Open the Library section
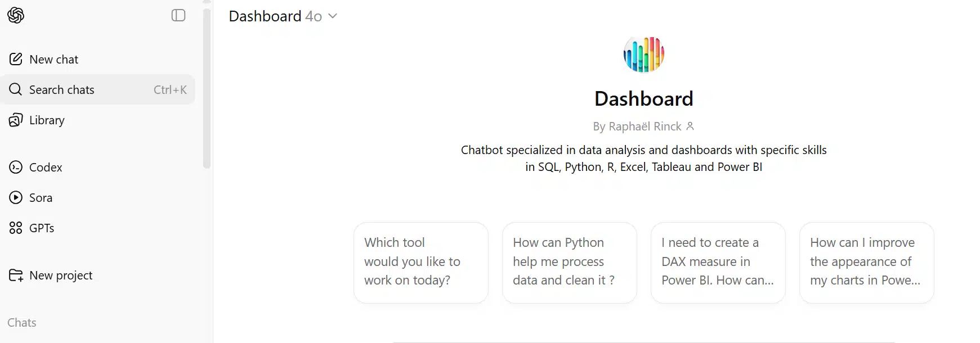This screenshot has height=343, width=980. tap(47, 120)
